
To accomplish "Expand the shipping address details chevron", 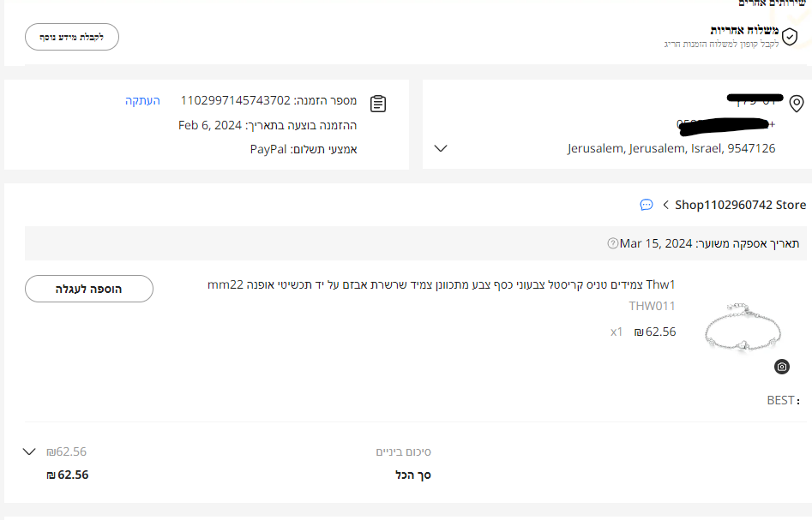I will 441,148.
